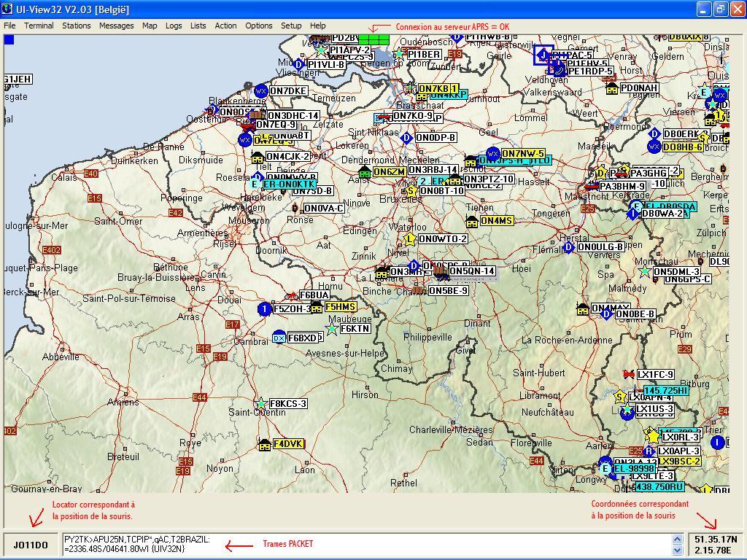Click the WX icon next to ON7DKE

click(x=260, y=90)
